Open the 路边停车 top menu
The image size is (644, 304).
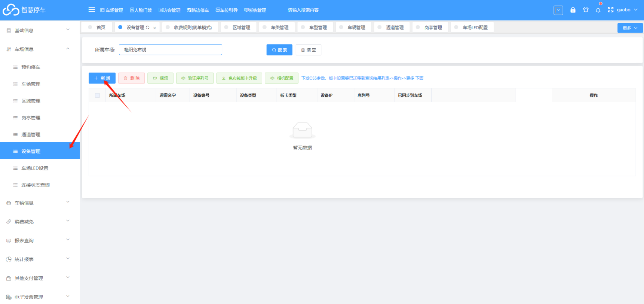[x=198, y=10]
